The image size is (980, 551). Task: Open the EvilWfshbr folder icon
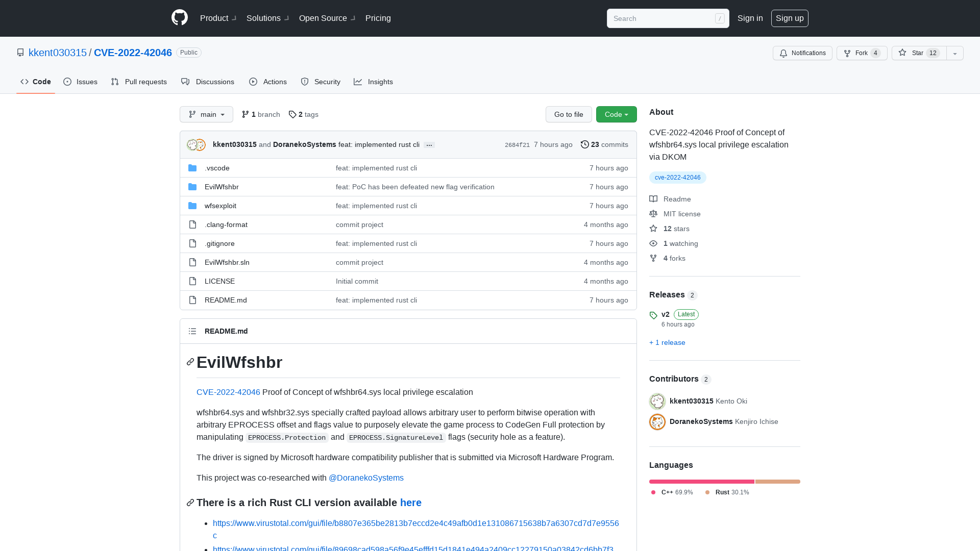coord(192,187)
